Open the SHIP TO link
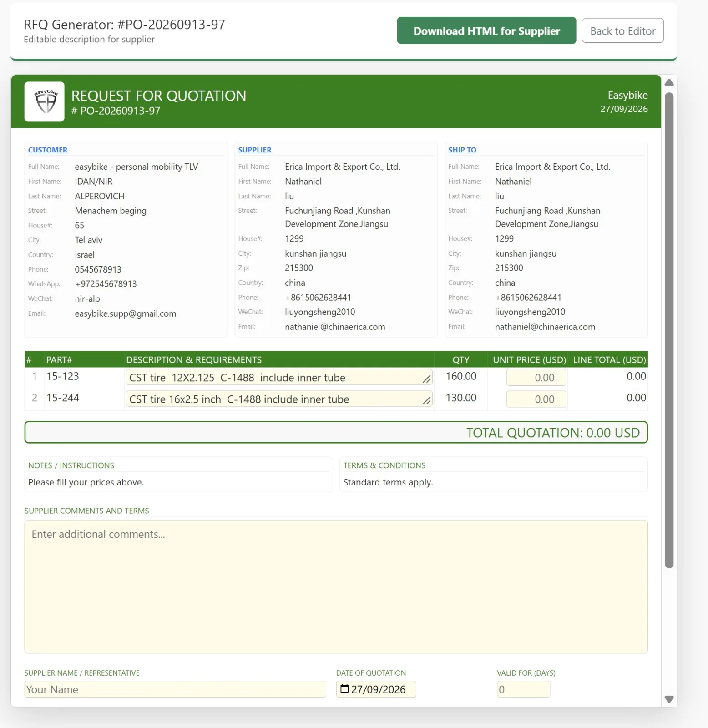The width and height of the screenshot is (708, 728). pos(462,150)
